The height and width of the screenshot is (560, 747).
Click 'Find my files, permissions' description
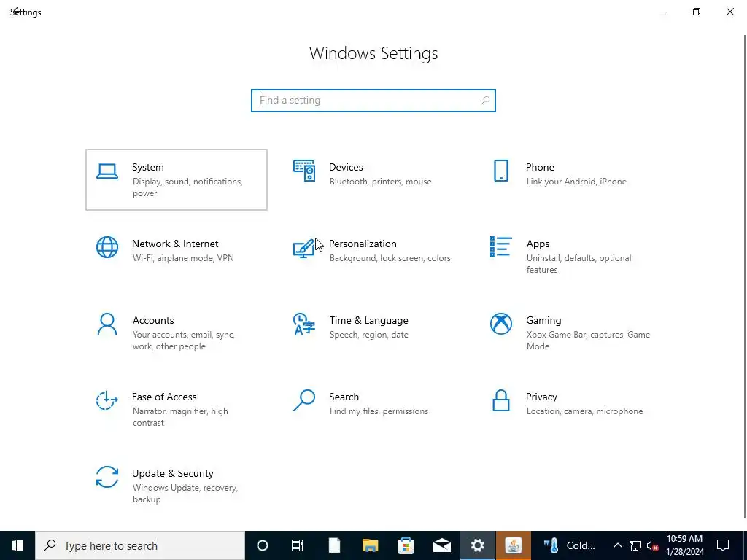point(379,411)
